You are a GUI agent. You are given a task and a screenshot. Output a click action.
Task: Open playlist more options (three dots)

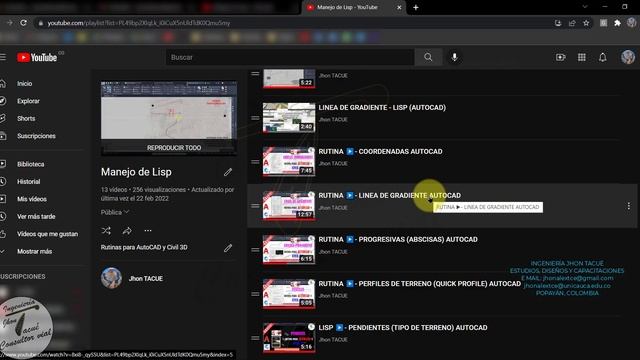[148, 231]
